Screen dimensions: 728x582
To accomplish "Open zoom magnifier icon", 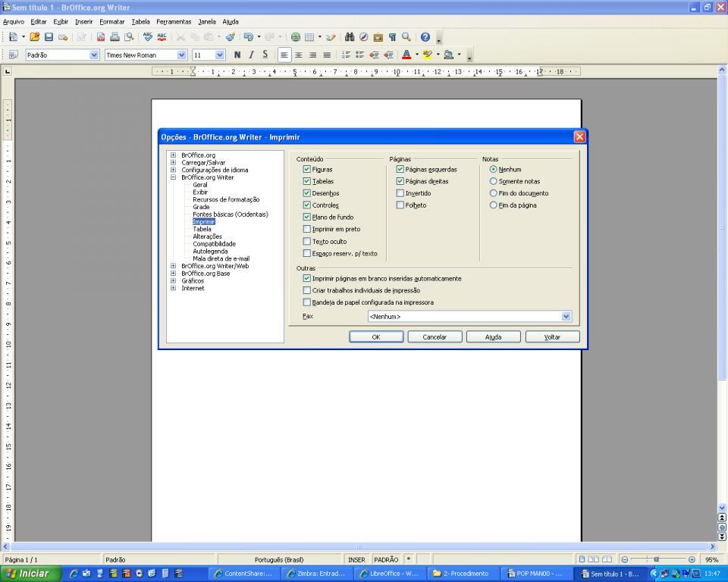I will click(406, 37).
